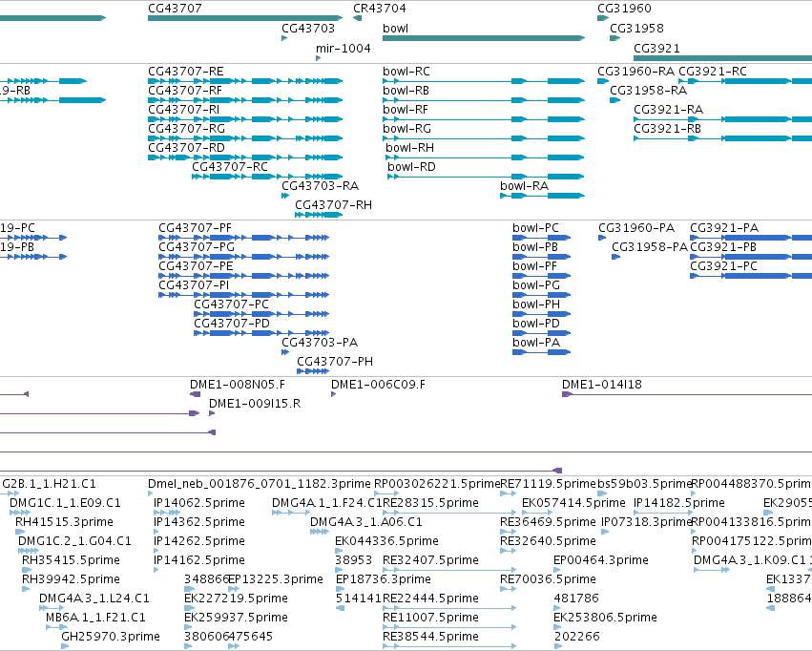Open protein CG43707-PE
This screenshot has width=812, height=651.
tap(196, 266)
